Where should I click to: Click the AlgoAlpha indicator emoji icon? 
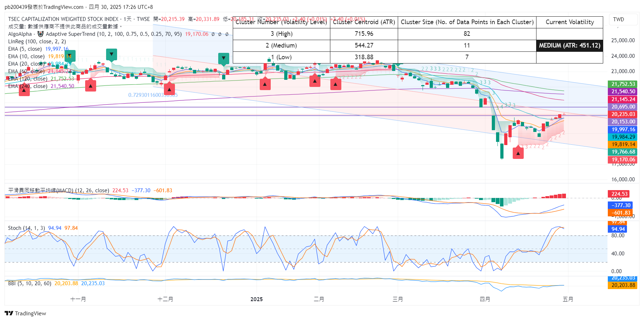(40, 34)
